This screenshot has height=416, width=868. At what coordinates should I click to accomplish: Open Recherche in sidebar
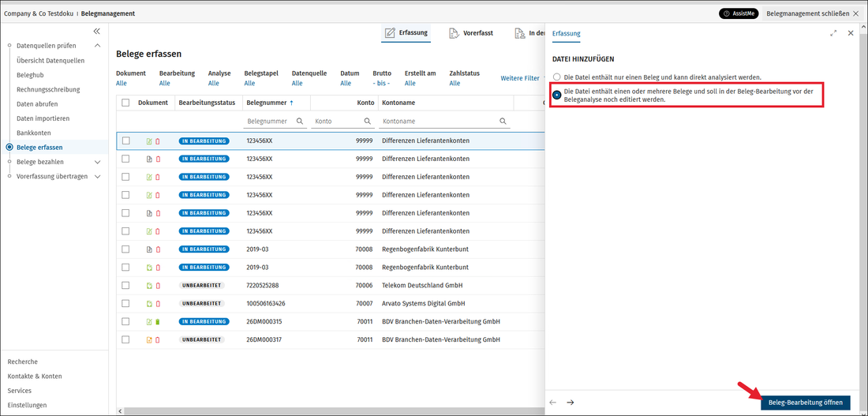coord(23,362)
